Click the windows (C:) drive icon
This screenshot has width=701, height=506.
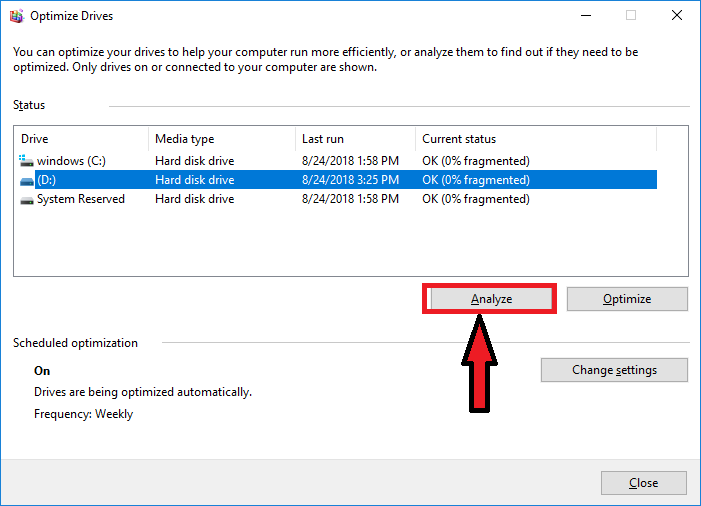tap(26, 161)
